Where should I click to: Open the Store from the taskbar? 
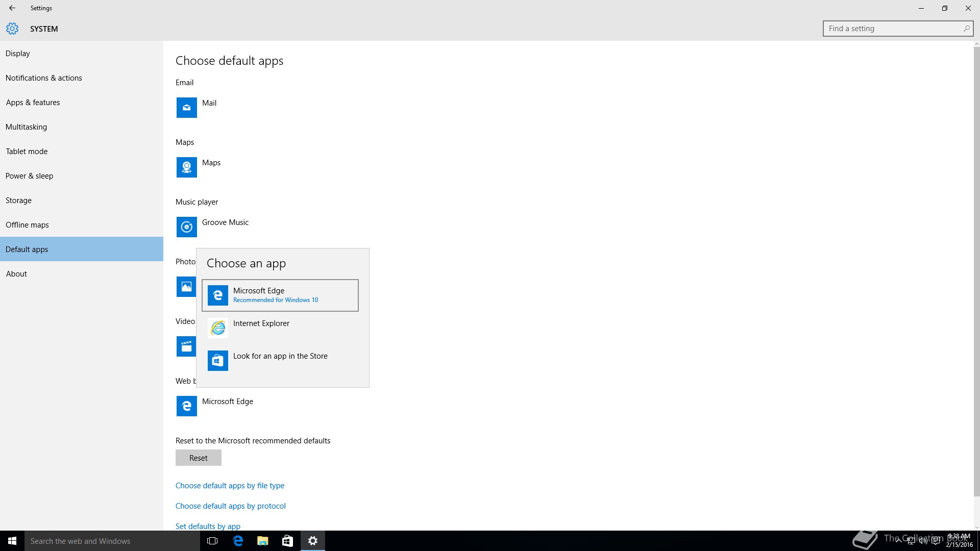[x=288, y=541]
